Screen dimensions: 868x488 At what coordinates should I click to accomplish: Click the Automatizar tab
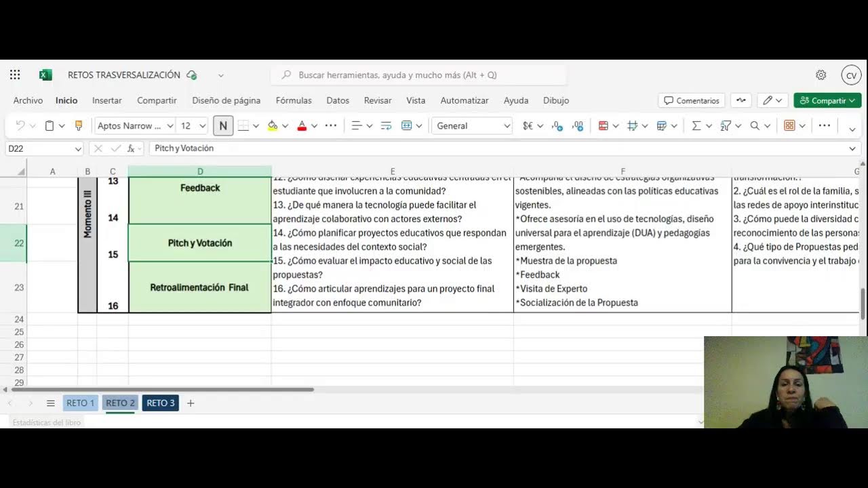pos(465,100)
